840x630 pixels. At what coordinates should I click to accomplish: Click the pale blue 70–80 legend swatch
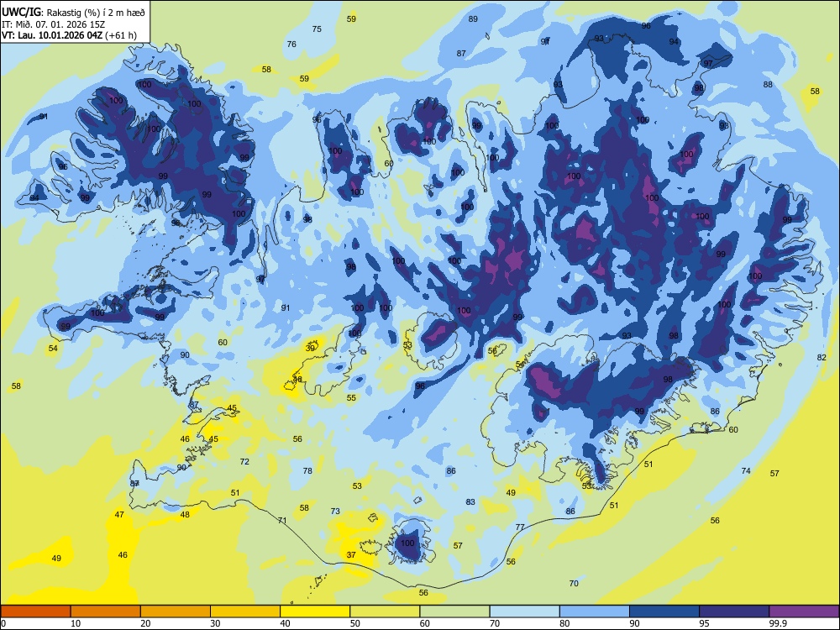pos(524,612)
